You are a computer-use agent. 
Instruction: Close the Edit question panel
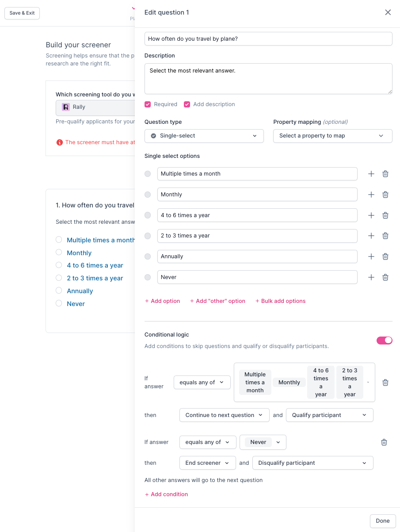(x=388, y=12)
